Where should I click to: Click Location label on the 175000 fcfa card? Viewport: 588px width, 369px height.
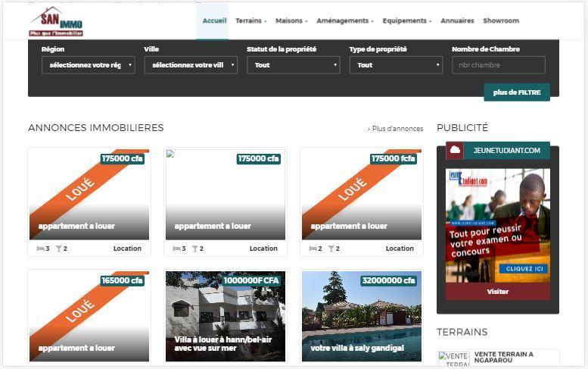tap(400, 249)
